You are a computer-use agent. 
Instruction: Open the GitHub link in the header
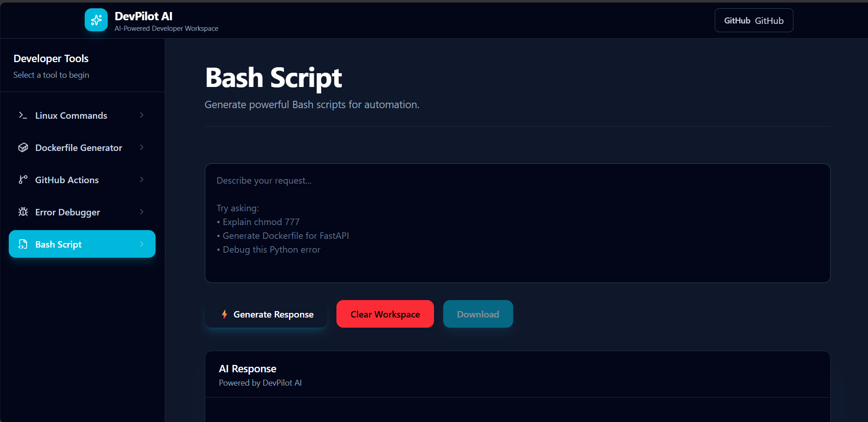[754, 20]
